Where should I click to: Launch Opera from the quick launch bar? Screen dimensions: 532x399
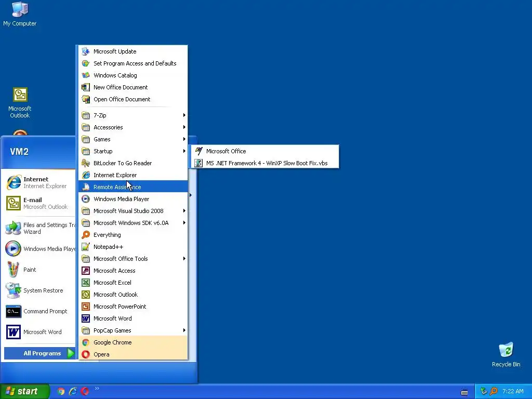(85, 391)
